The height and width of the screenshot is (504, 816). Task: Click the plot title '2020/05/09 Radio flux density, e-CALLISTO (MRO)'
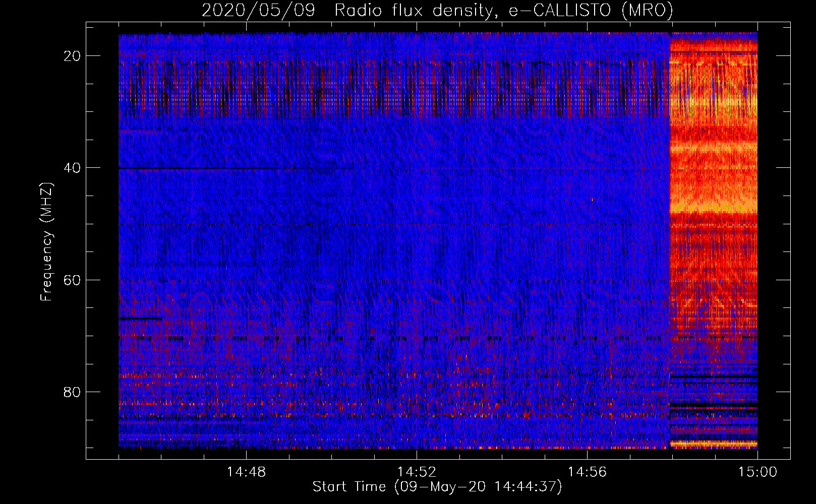[437, 10]
